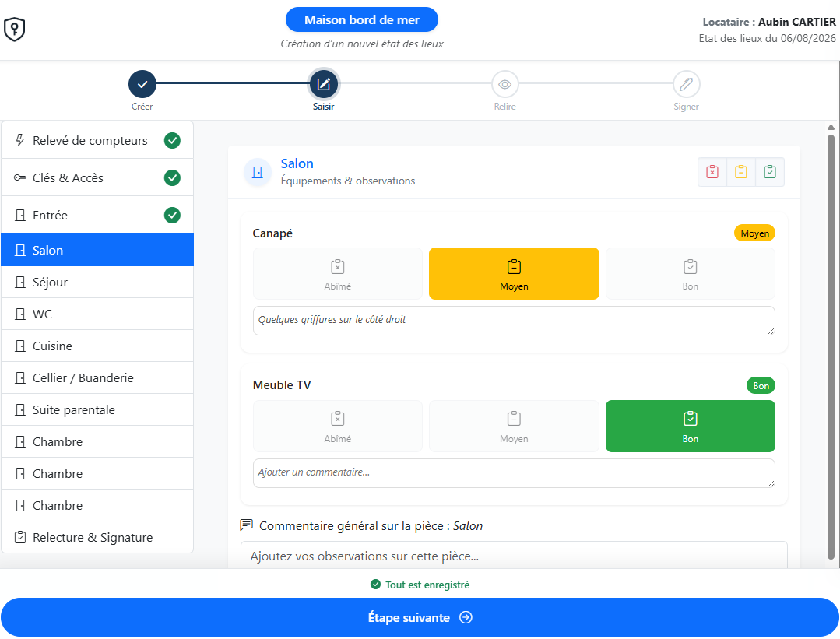840x639 pixels.
Task: Click the Relire step eye icon
Action: coord(504,84)
